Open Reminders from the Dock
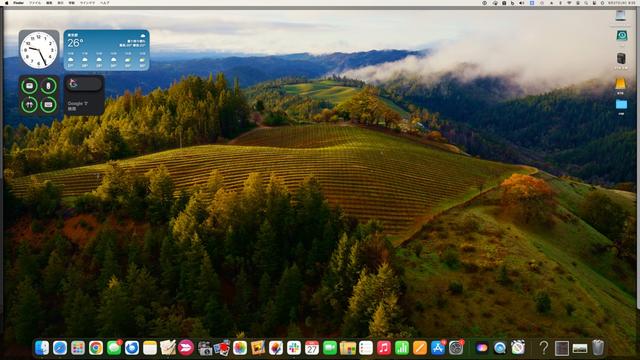The height and width of the screenshot is (360, 640). [366, 348]
